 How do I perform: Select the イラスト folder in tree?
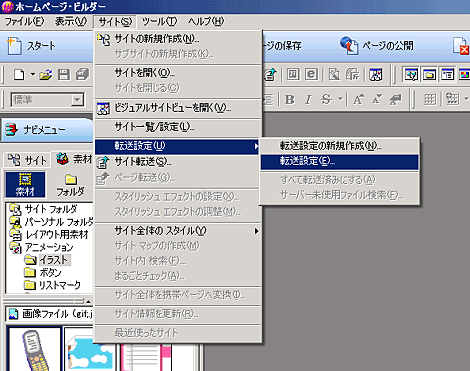click(x=53, y=260)
